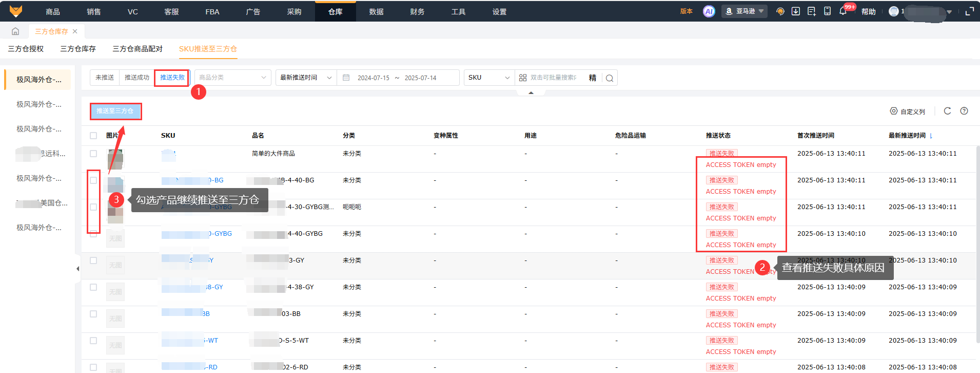
Task: Go to home icon tab
Action: 15,31
